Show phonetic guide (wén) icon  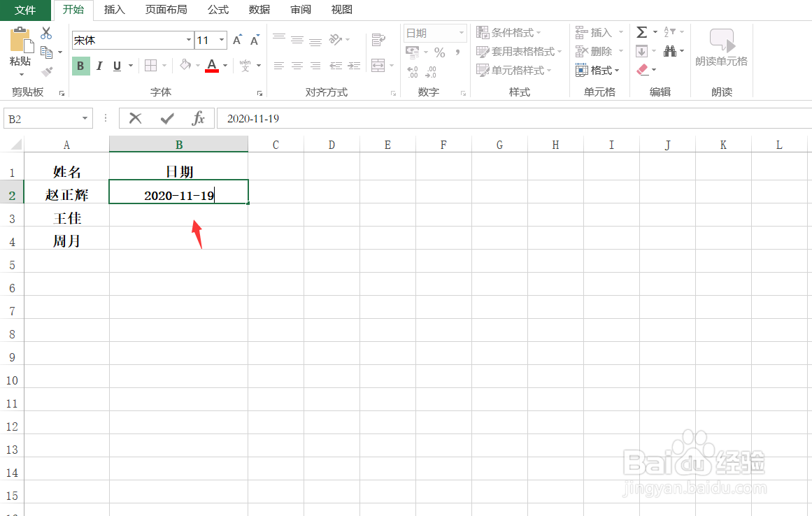click(x=245, y=65)
